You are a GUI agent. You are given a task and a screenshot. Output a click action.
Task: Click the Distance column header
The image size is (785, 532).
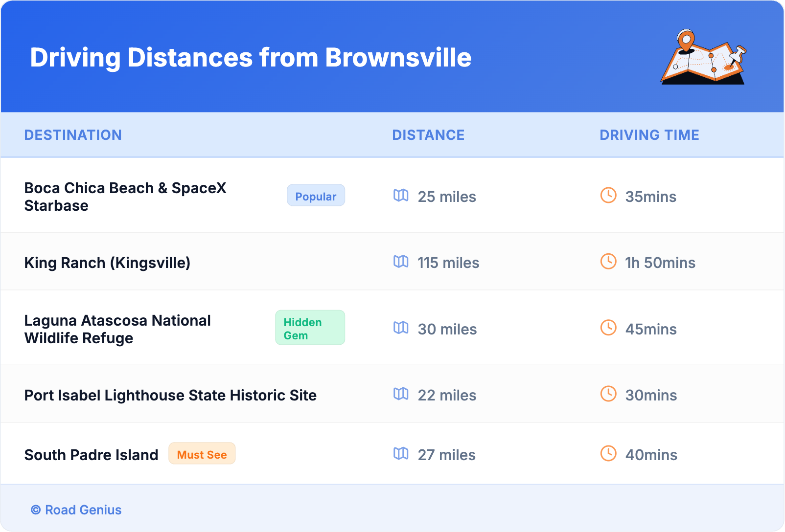click(x=428, y=135)
